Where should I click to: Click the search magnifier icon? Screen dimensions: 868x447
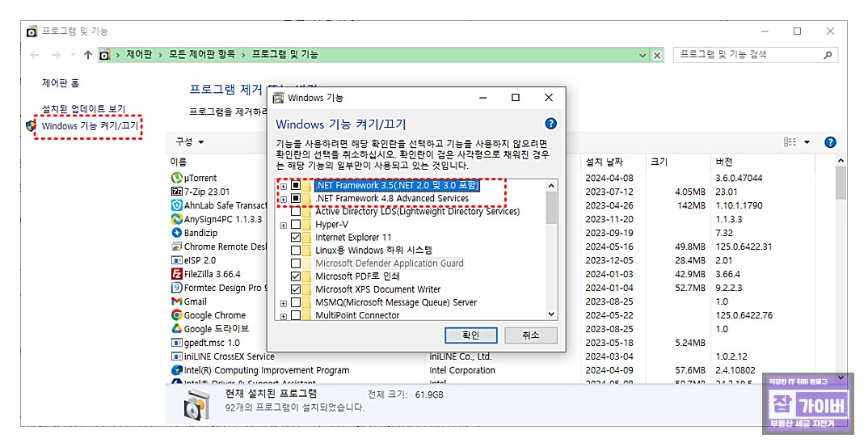click(x=828, y=55)
